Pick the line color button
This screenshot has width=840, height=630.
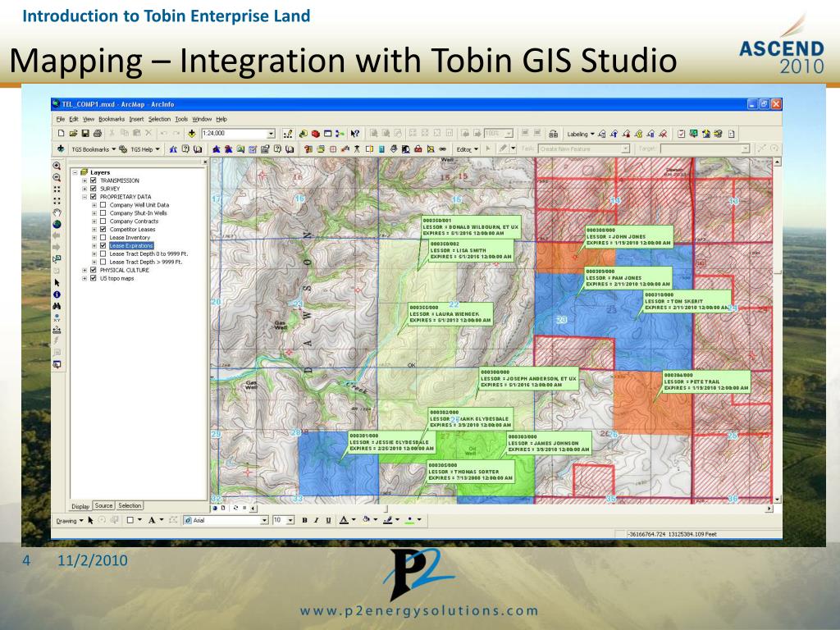388,520
